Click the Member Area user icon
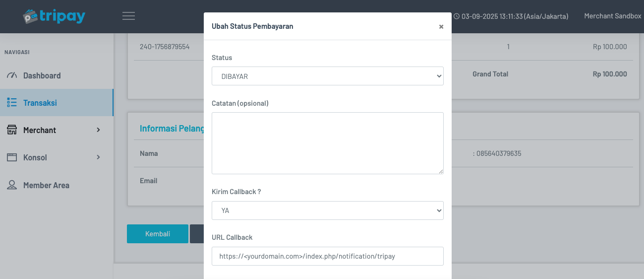644x279 pixels. [12, 185]
